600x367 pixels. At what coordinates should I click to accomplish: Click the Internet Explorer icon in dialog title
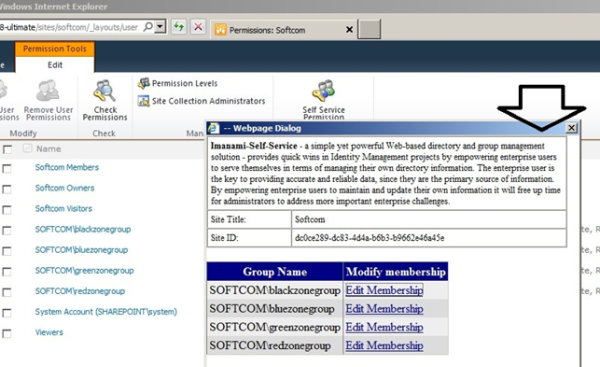pyautogui.click(x=214, y=128)
